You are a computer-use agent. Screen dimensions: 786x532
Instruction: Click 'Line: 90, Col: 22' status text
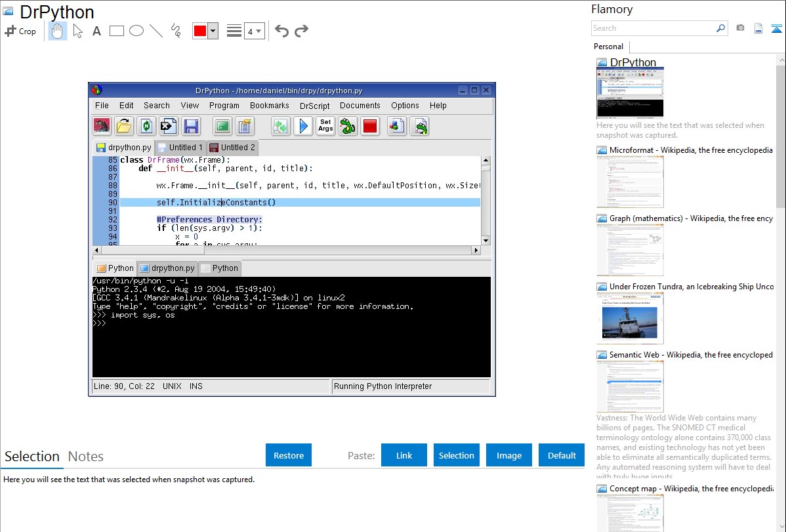[124, 386]
